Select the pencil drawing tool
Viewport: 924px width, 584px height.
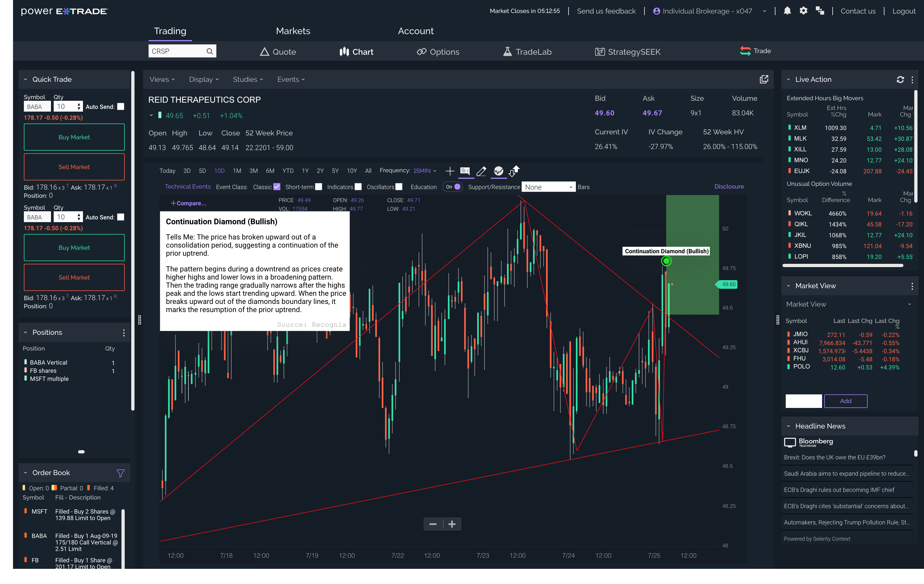(x=481, y=171)
